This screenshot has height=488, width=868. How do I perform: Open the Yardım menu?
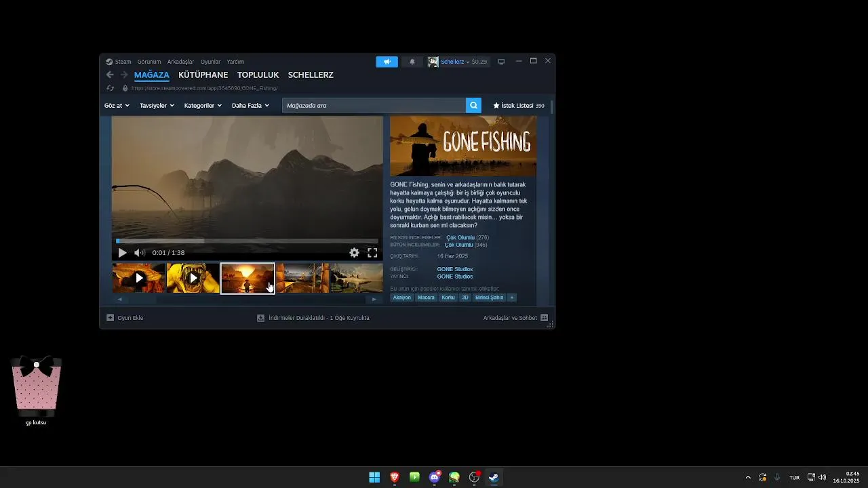(x=235, y=62)
